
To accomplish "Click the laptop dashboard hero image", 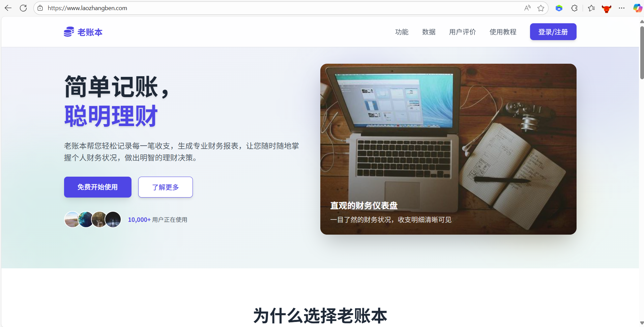I will point(448,149).
